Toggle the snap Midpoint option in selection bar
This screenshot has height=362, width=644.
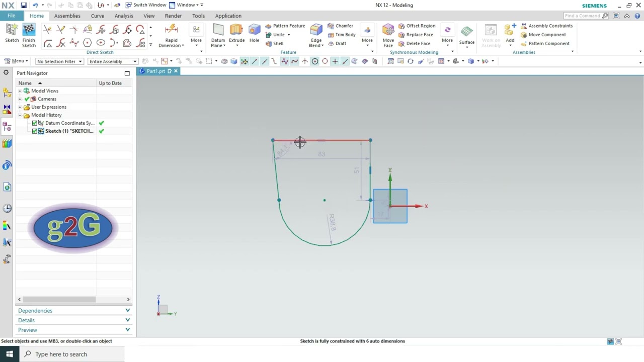[x=264, y=61]
